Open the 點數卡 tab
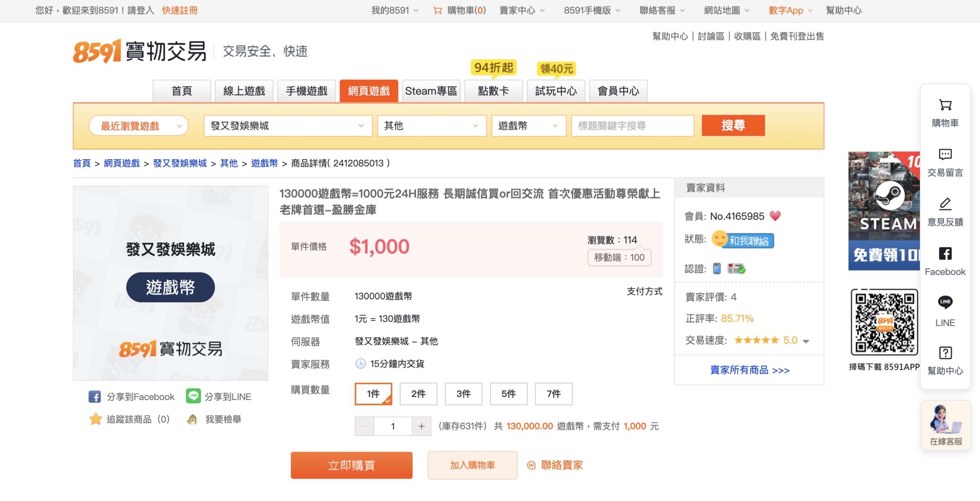The height and width of the screenshot is (501, 980). tap(493, 91)
